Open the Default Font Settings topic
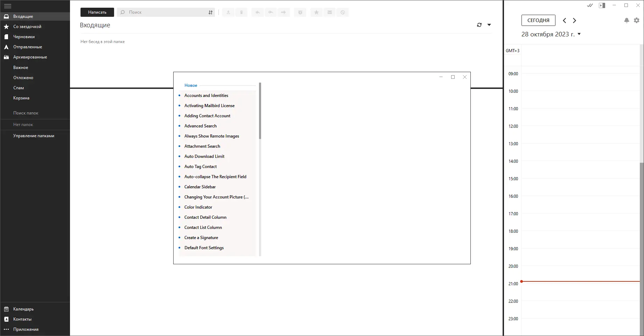 [x=217, y=248]
